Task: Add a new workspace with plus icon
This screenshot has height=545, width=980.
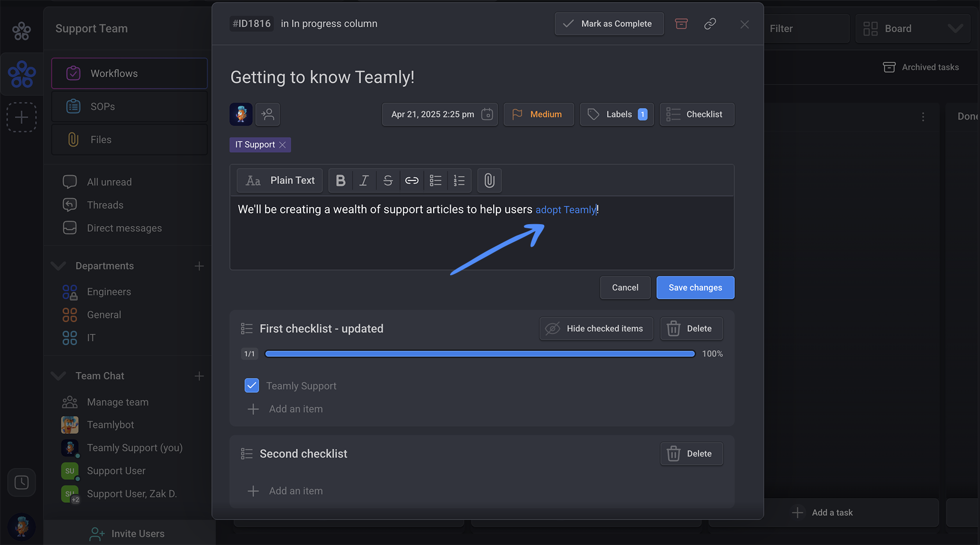Action: pyautogui.click(x=22, y=117)
